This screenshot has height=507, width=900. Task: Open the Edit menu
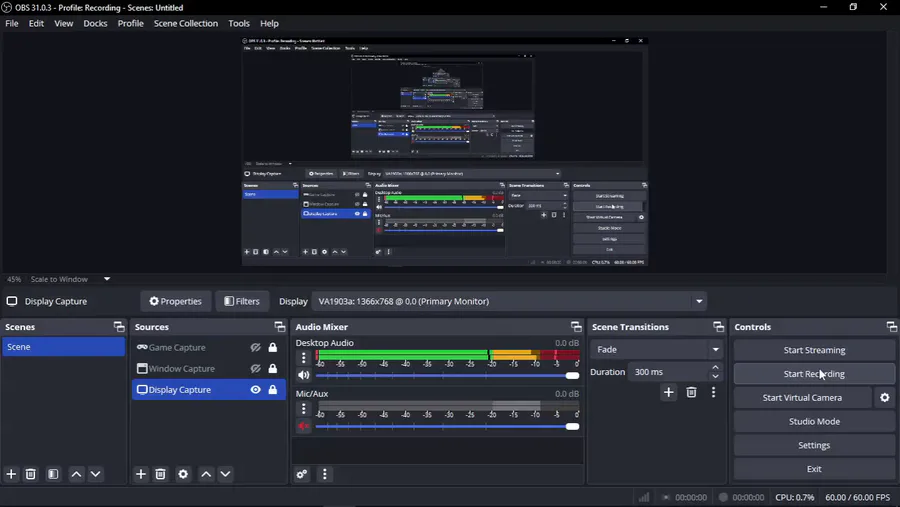pyautogui.click(x=36, y=24)
